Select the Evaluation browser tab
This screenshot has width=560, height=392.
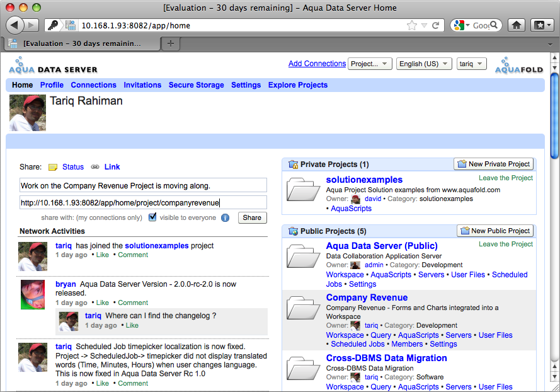pyautogui.click(x=82, y=43)
